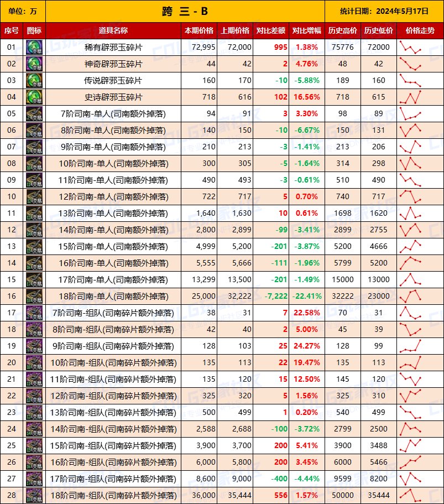
Task: Click the 历史低价 column header
Action: pos(378,30)
